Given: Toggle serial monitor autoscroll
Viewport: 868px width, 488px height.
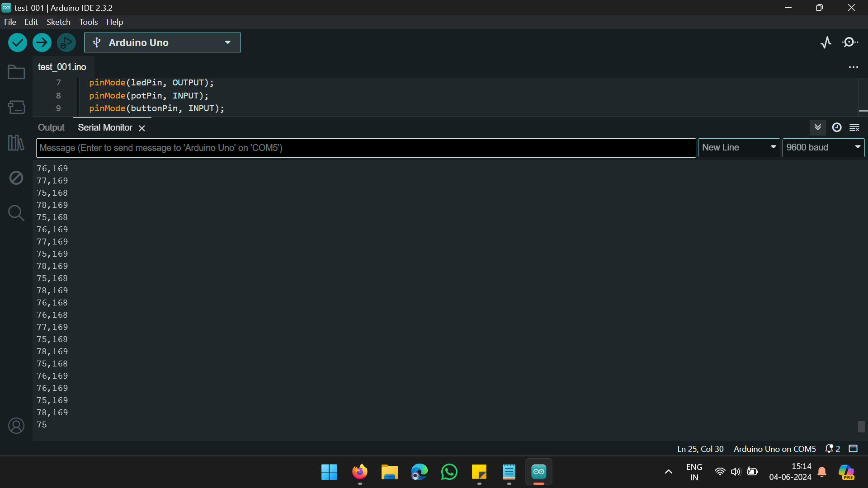Looking at the screenshot, I should 817,127.
